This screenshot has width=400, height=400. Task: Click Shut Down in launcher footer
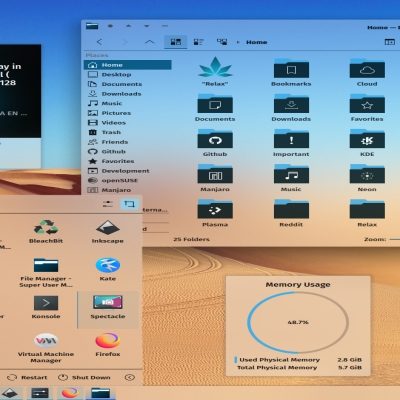click(84, 377)
